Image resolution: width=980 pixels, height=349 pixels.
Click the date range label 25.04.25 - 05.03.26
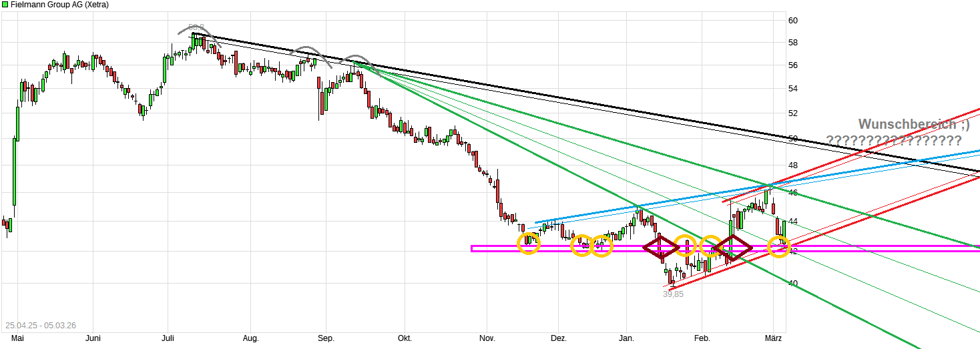39,326
